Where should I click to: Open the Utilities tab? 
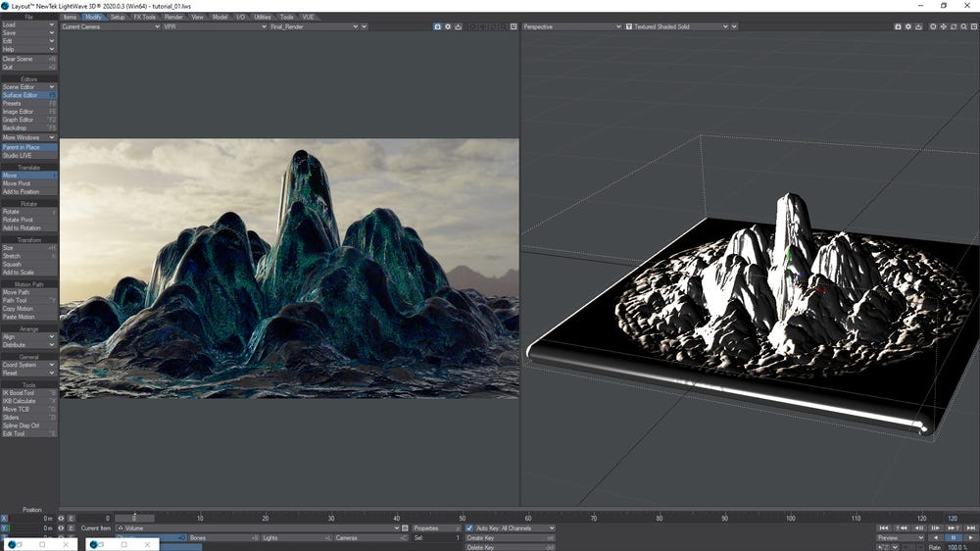point(263,17)
